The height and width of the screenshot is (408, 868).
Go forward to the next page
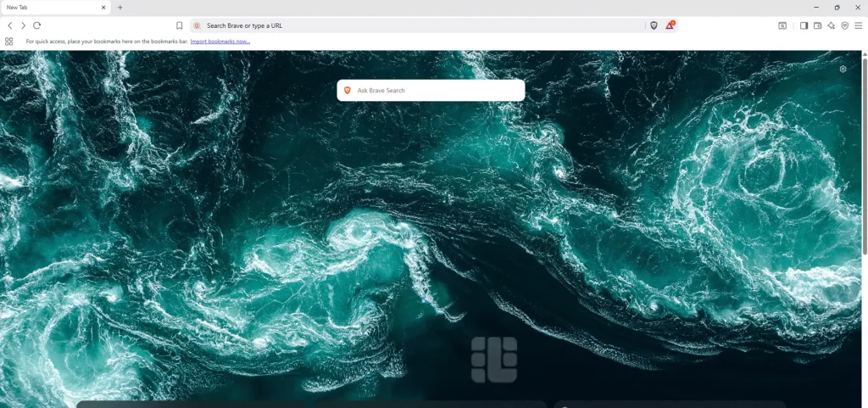pyautogui.click(x=23, y=25)
